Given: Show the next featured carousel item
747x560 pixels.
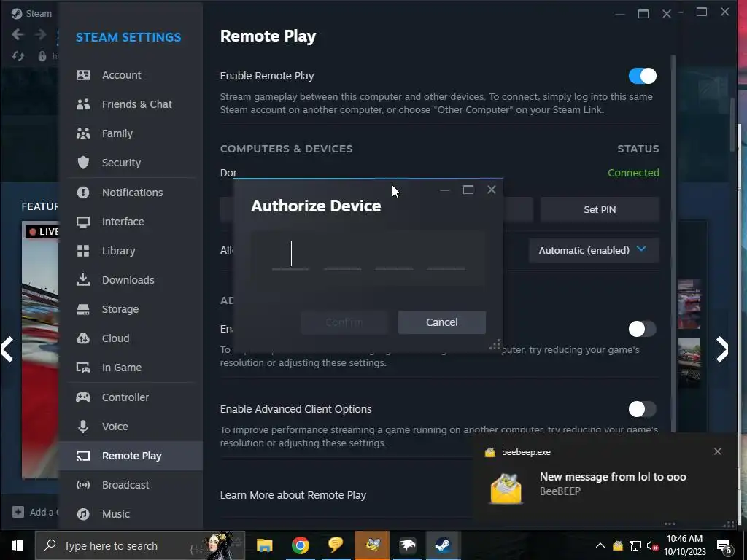Looking at the screenshot, I should click(722, 349).
